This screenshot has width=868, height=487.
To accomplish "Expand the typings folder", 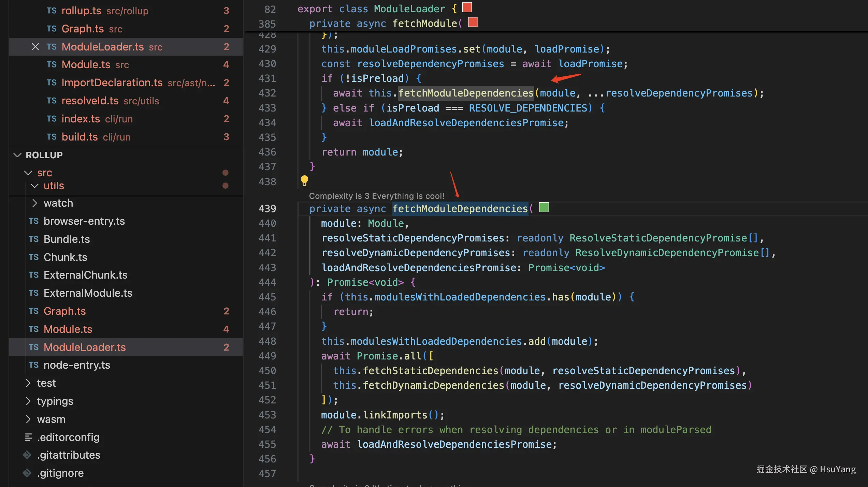I will coord(28,401).
